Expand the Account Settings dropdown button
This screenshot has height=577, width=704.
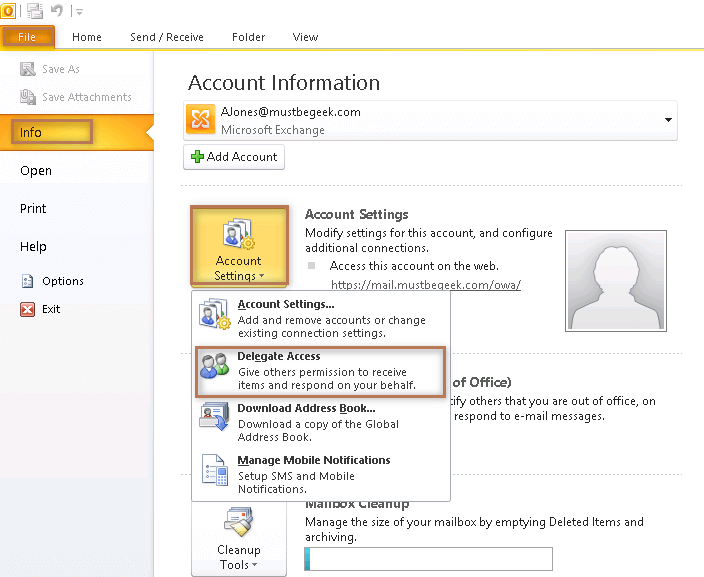(238, 247)
